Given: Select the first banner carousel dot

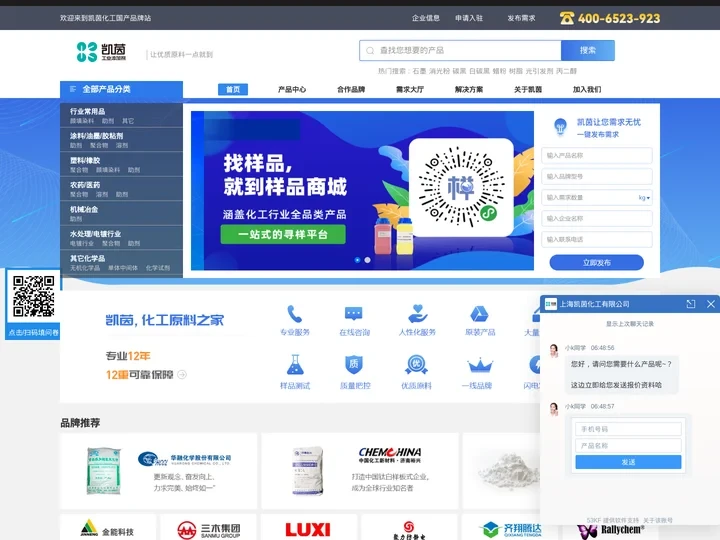Looking at the screenshot, I should point(357,260).
